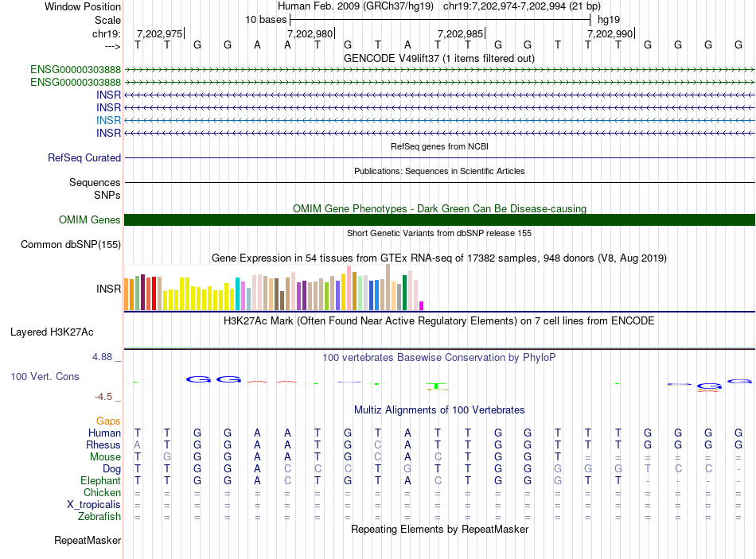Open the 100 Vert. Cons track label
756x559 pixels.
pos(45,376)
